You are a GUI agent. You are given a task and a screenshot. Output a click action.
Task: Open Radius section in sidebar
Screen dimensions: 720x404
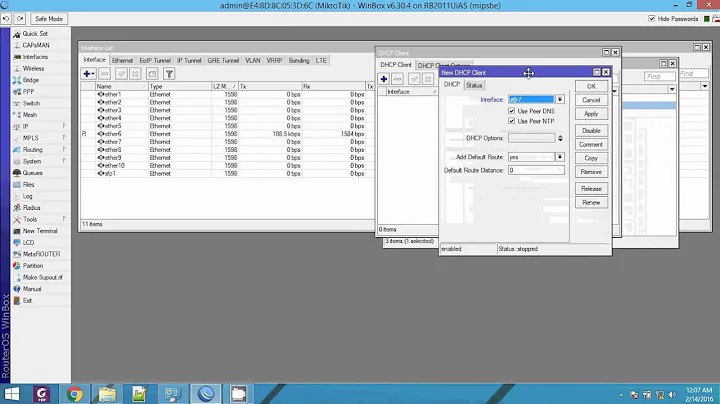coord(31,208)
